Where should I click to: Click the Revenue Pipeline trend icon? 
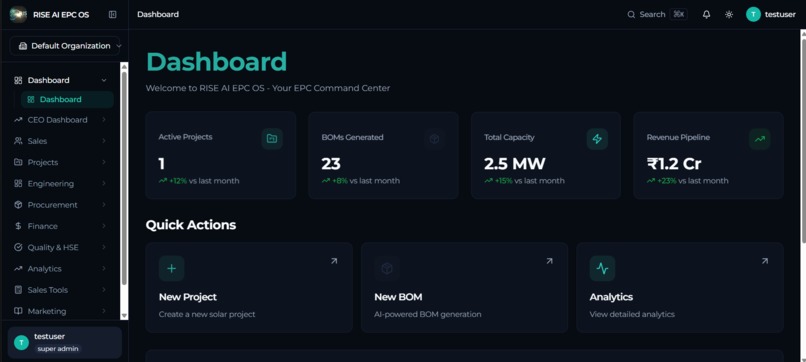[x=760, y=139]
